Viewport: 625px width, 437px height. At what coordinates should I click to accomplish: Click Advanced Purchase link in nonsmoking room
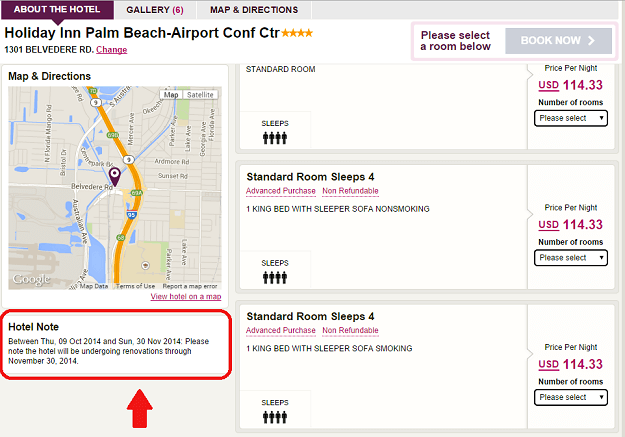tap(279, 191)
